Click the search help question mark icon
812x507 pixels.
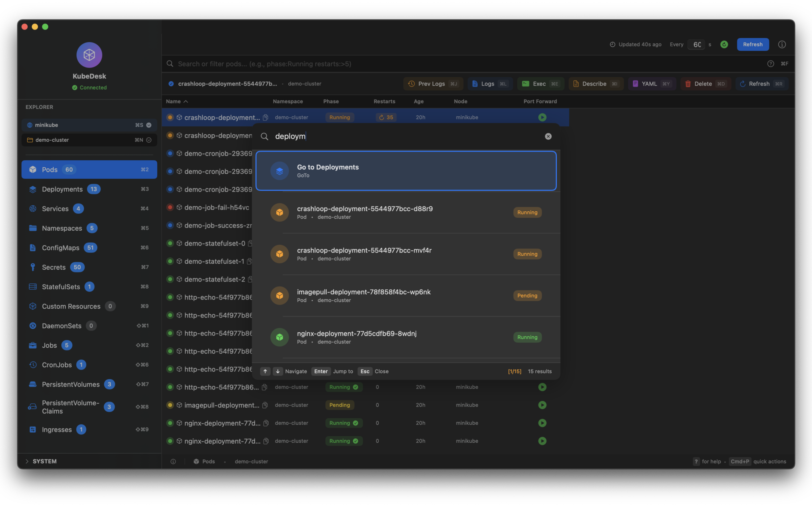click(770, 64)
